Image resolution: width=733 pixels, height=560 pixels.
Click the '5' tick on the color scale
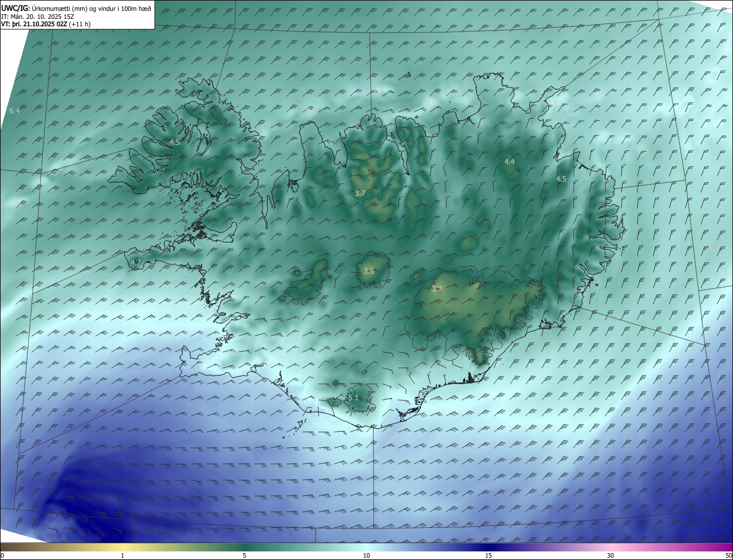(245, 555)
